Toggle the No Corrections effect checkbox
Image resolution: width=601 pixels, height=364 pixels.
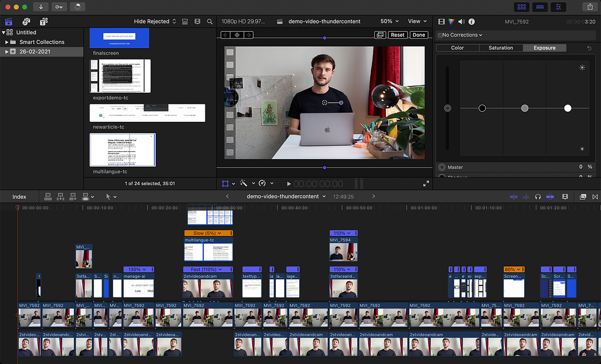441,35
